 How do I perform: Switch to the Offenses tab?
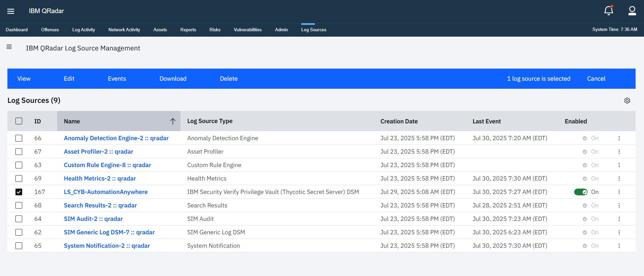click(50, 30)
